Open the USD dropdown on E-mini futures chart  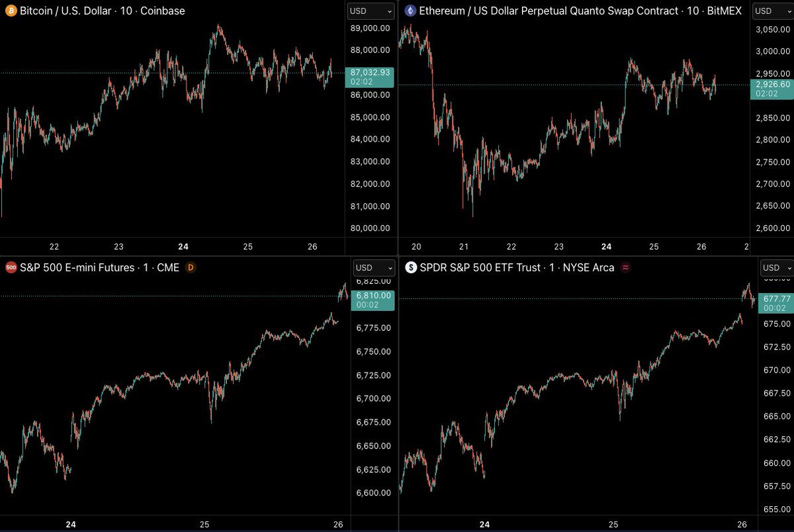(x=374, y=267)
